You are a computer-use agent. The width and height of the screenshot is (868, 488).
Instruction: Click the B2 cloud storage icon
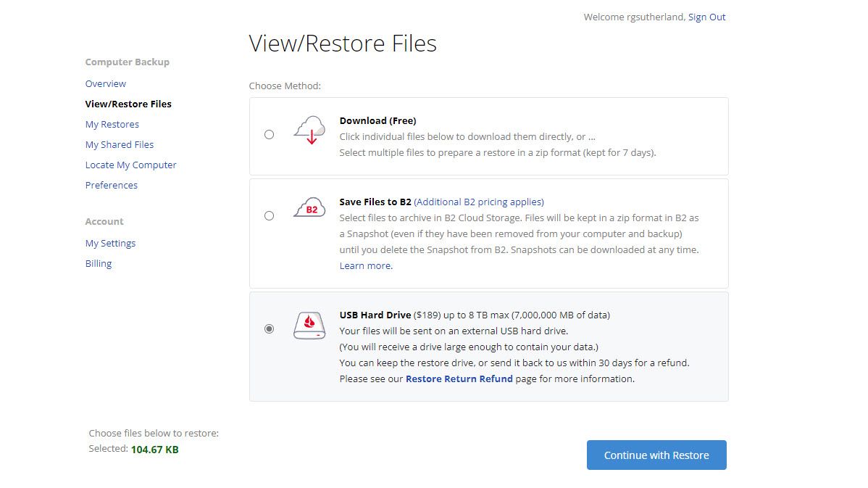[x=309, y=207]
